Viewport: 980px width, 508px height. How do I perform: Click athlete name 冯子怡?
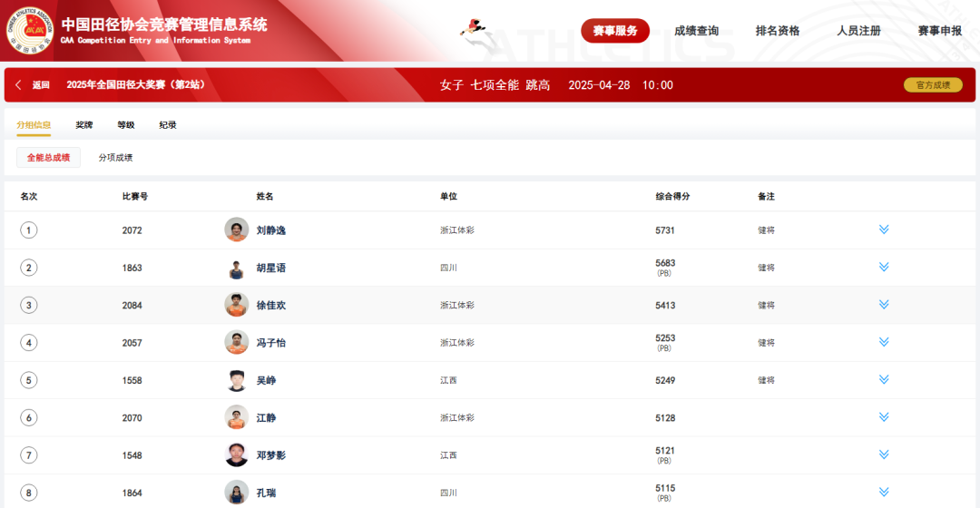[270, 342]
